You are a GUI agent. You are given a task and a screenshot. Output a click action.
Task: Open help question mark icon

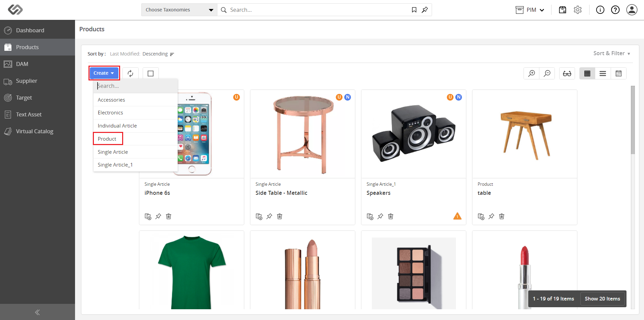(x=615, y=10)
